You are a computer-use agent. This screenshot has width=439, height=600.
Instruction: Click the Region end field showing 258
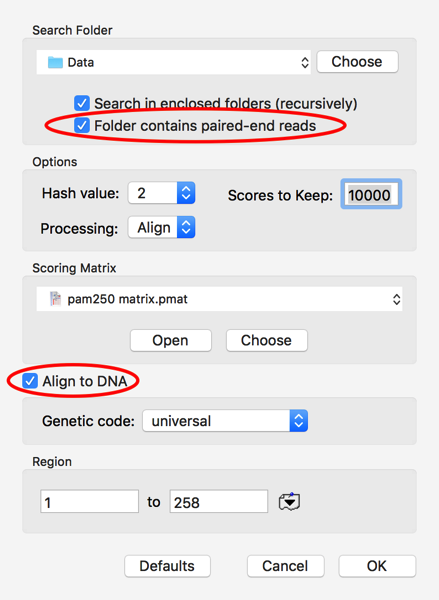coord(219,501)
